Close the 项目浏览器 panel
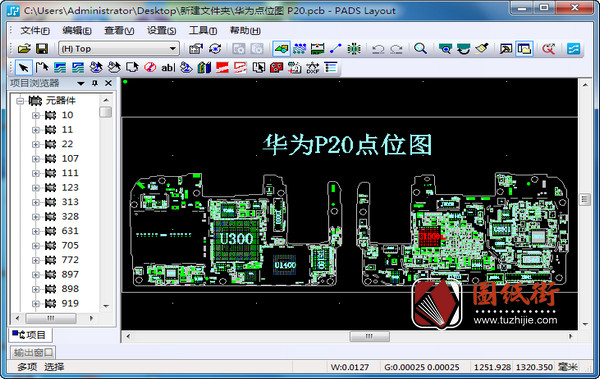The height and width of the screenshot is (379, 600). tap(109, 83)
